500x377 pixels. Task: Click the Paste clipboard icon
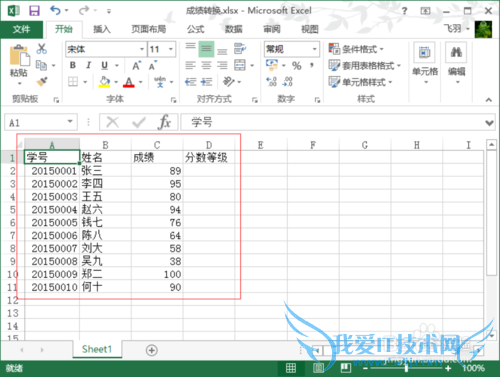19,56
